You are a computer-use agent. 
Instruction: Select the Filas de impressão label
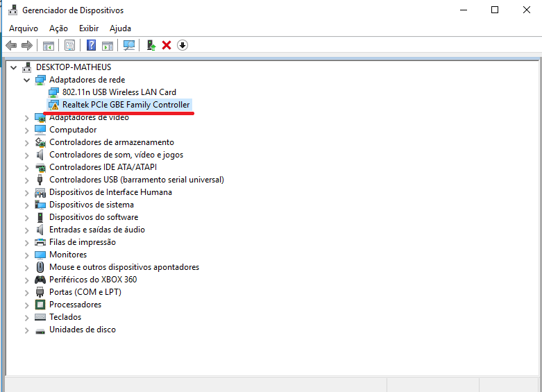(x=83, y=242)
